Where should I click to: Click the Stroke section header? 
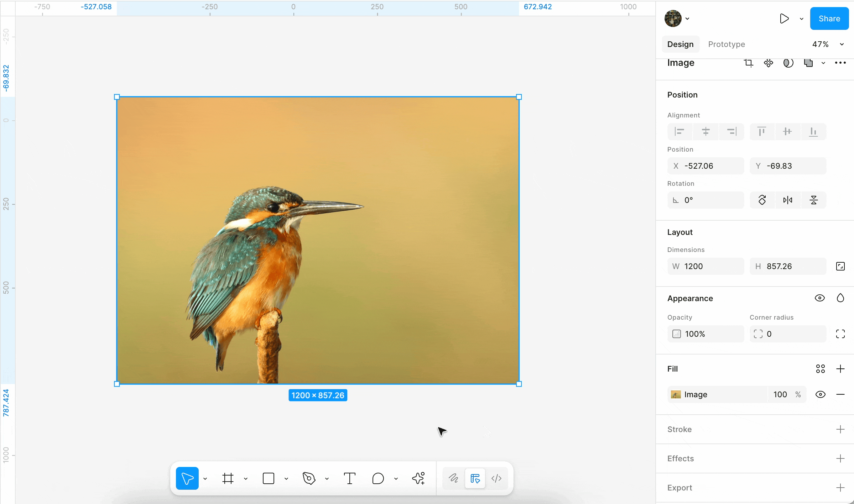click(679, 429)
